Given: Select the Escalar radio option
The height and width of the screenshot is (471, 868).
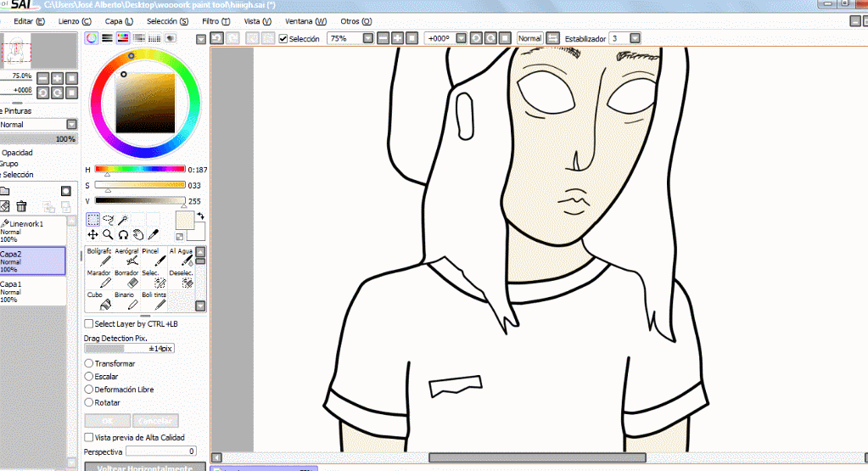Looking at the screenshot, I should [x=88, y=376].
